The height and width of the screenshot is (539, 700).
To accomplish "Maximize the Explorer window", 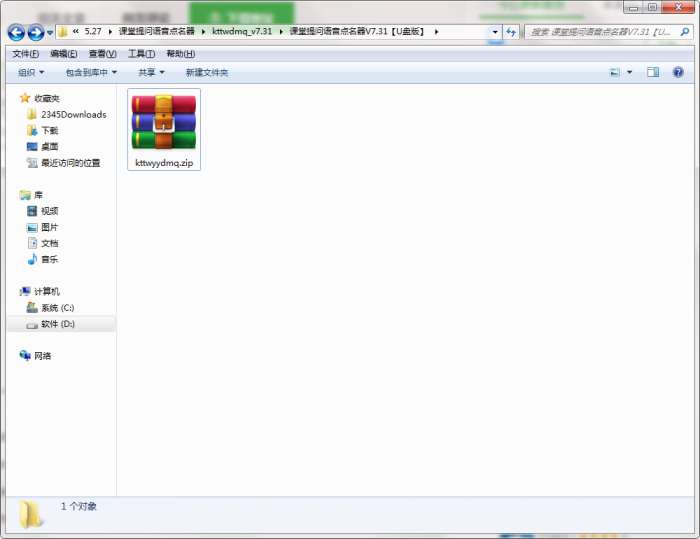I will [652, 7].
